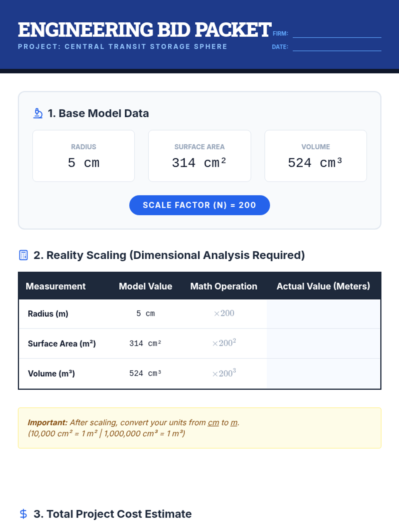399x532 pixels.
Task: Click the calculator icon beside Reality Scaling
Action: (23, 255)
